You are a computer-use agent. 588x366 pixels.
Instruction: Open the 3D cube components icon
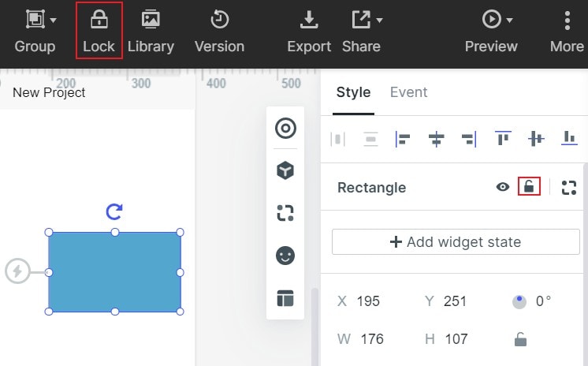285,171
